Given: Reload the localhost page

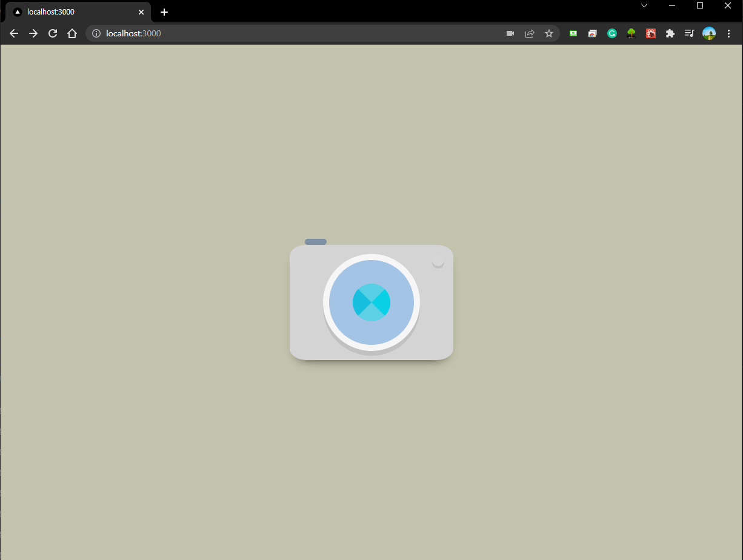Looking at the screenshot, I should pyautogui.click(x=53, y=33).
